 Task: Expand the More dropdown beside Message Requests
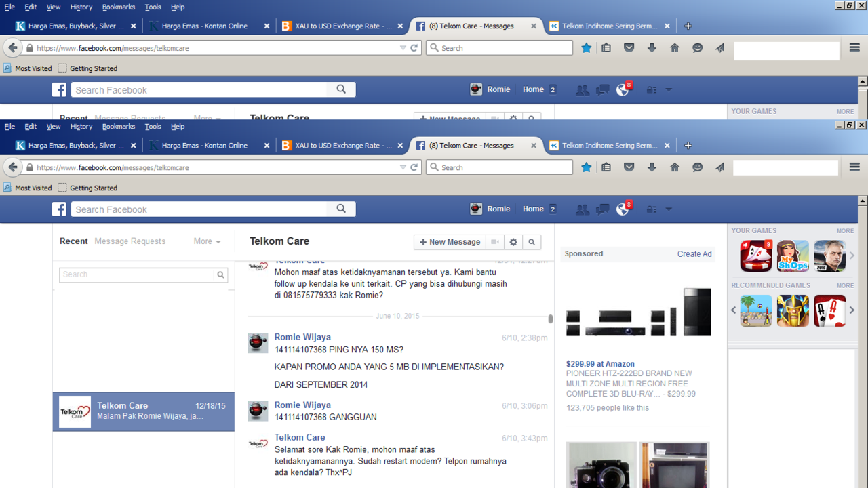coord(207,241)
